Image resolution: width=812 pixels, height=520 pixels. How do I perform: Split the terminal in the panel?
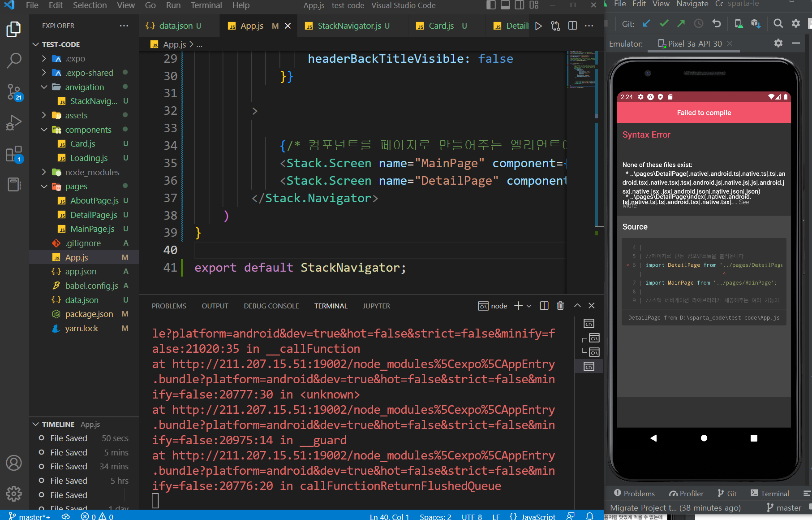point(544,306)
